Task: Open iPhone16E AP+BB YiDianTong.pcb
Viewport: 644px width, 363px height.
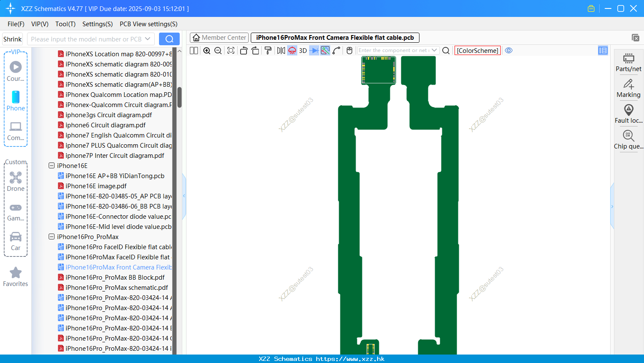Action: pos(115,176)
